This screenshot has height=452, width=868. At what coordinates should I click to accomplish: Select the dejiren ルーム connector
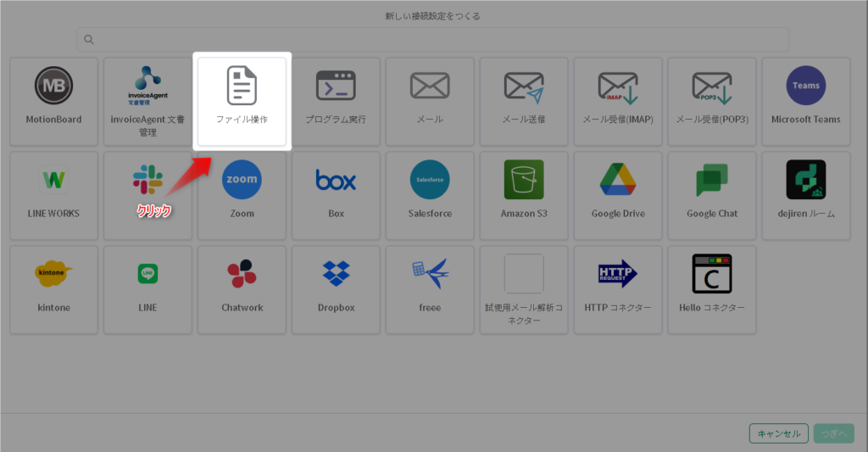click(x=806, y=196)
